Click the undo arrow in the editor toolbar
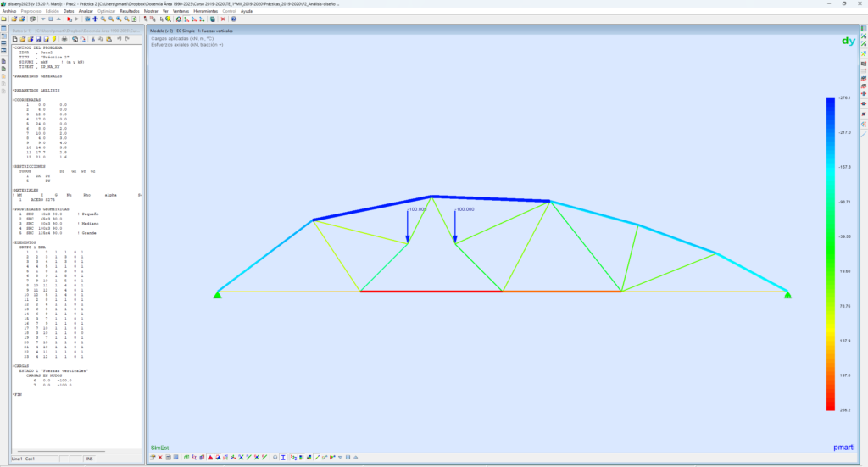Image resolution: width=868 pixels, height=467 pixels. point(119,39)
